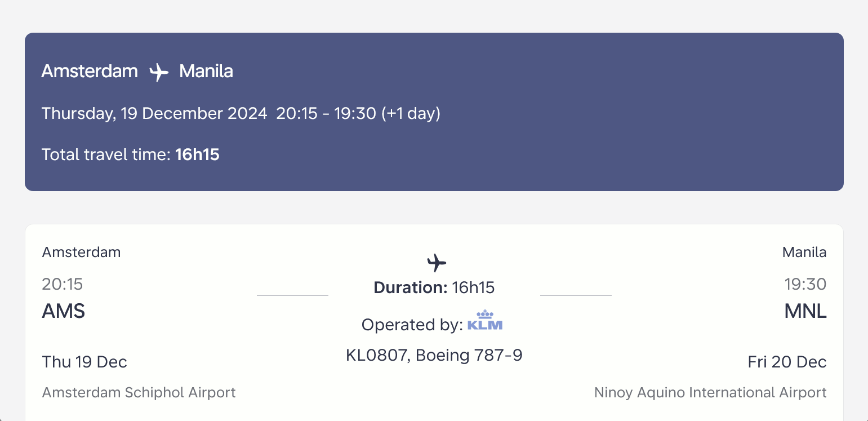The height and width of the screenshot is (421, 868).
Task: Click the MNL airport code
Action: point(805,311)
